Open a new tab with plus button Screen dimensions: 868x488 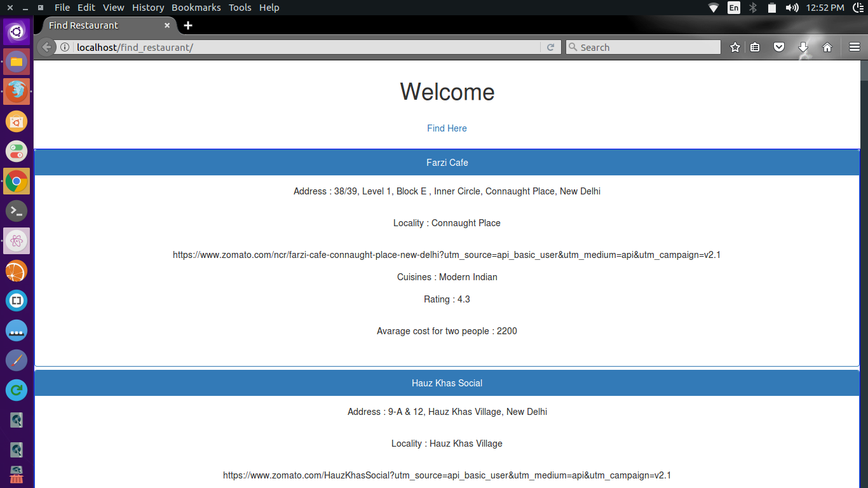[x=188, y=25]
